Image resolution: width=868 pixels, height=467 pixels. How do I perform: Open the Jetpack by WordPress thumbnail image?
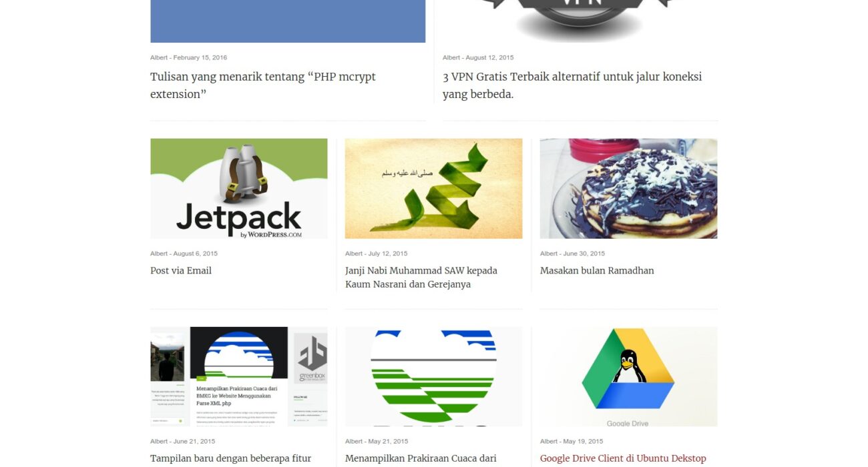pos(239,189)
